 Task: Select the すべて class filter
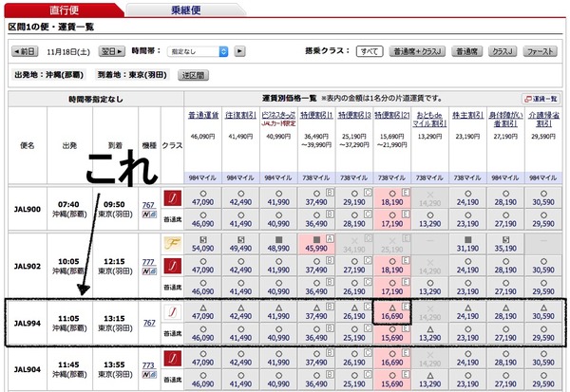coord(370,51)
